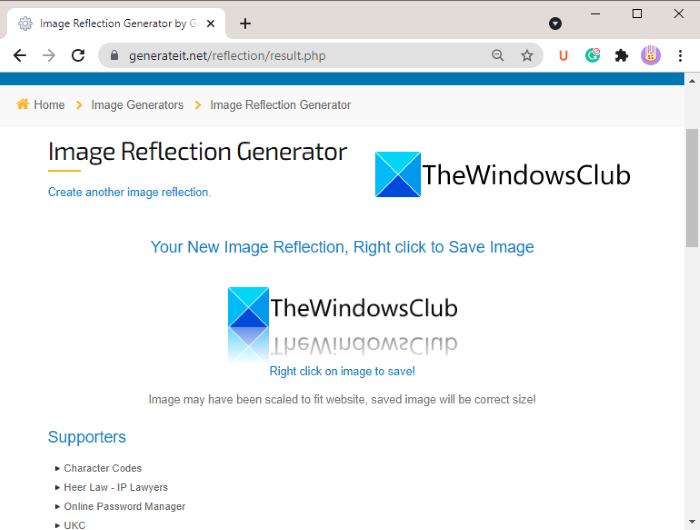700x530 pixels.
Task: Select the Image Reflection Generator tab
Action: [x=116, y=23]
